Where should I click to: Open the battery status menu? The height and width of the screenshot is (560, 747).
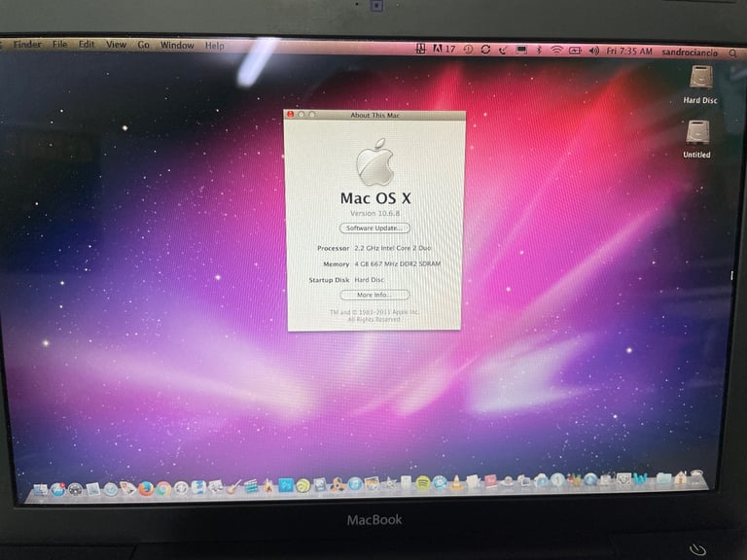575,51
